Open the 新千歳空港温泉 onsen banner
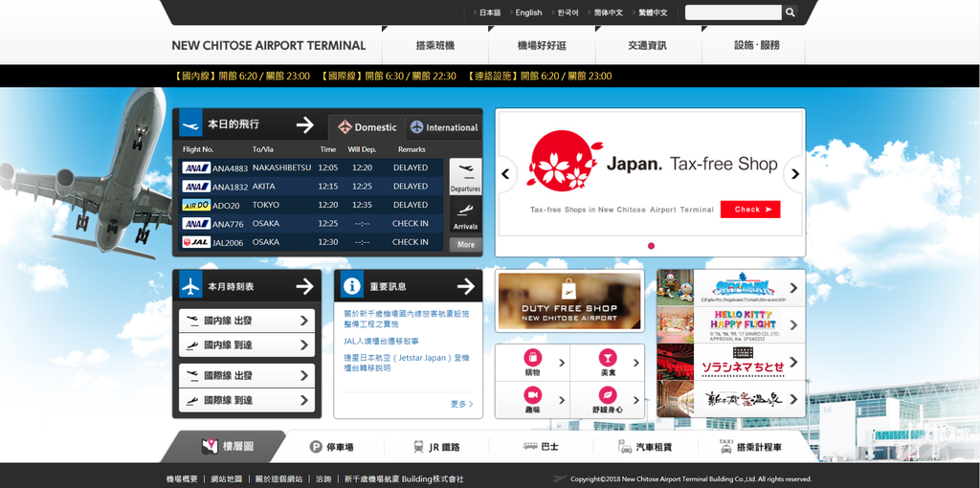980x488 pixels. [730, 399]
